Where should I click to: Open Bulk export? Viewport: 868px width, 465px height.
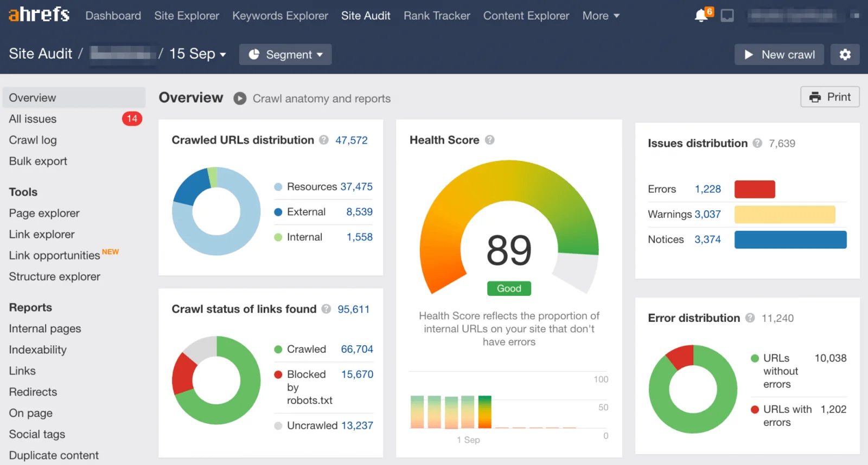point(38,161)
